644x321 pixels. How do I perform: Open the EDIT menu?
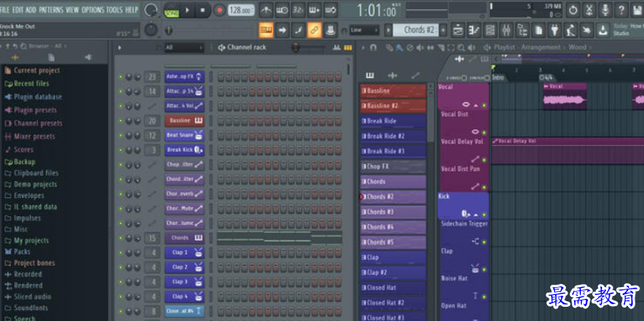coord(17,10)
